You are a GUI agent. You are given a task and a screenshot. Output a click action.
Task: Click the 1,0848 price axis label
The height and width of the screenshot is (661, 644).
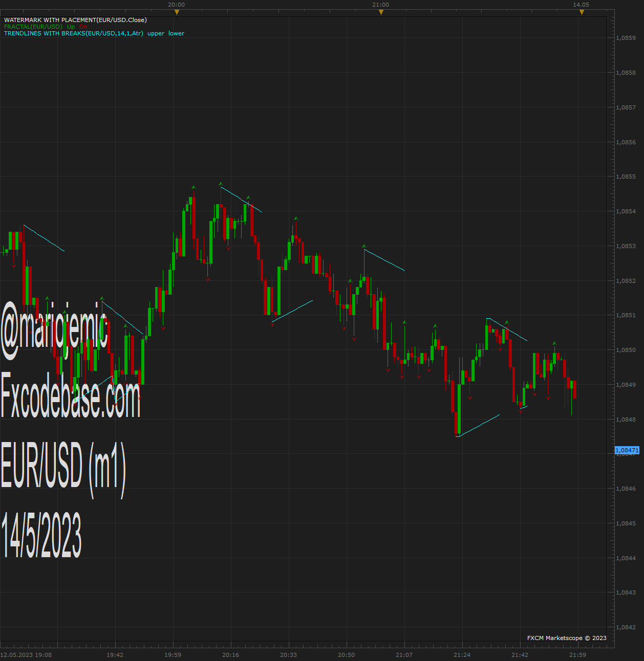coord(626,420)
